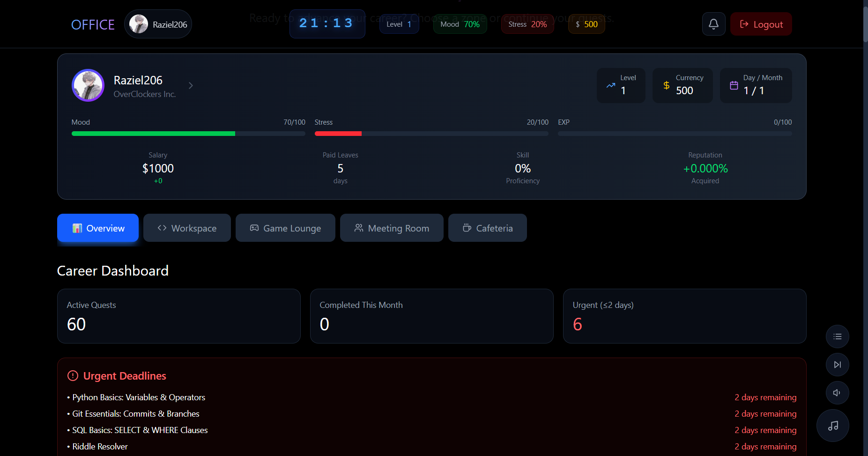Skip to next music track
This screenshot has width=868, height=456.
pyautogui.click(x=838, y=365)
